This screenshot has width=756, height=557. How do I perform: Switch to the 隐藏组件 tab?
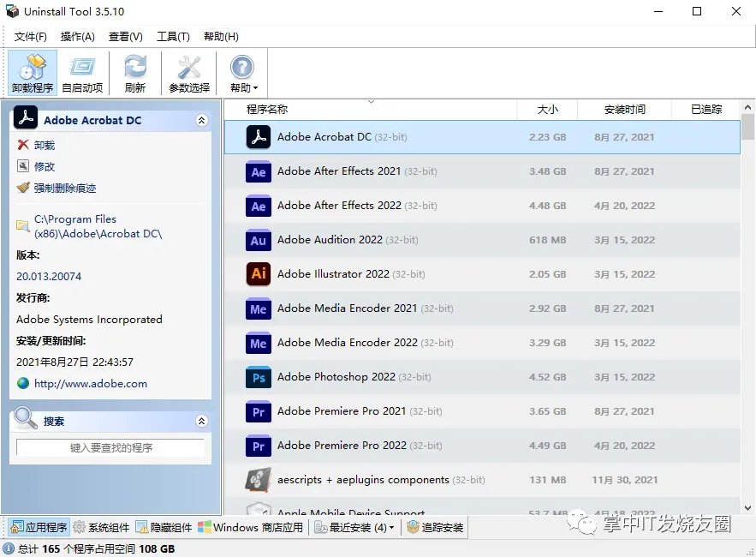(164, 527)
